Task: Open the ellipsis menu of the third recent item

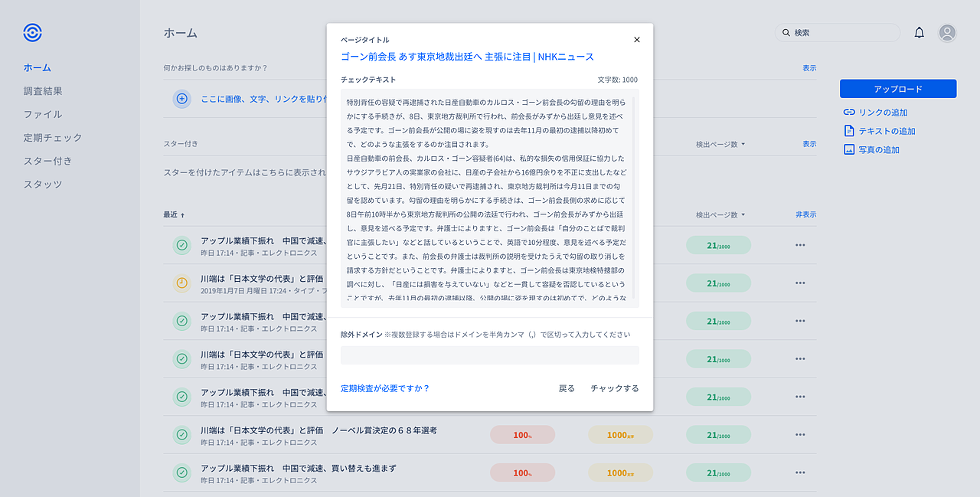Action: [800, 322]
